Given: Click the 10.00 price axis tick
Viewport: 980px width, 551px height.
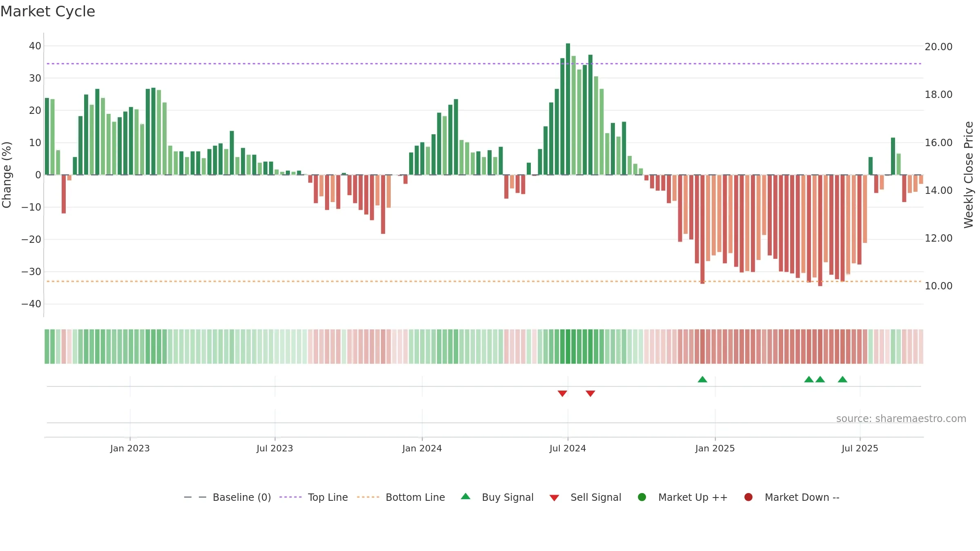Looking at the screenshot, I should coord(939,286).
